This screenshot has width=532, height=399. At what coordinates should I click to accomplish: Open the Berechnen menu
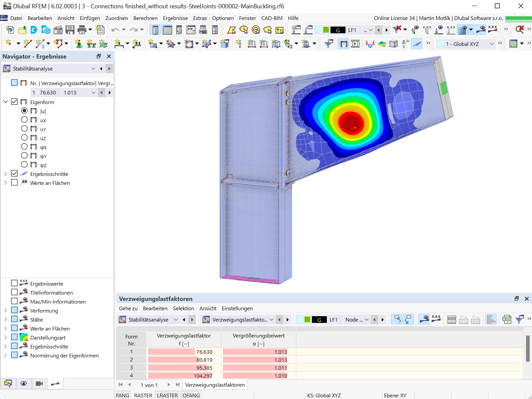[145, 18]
